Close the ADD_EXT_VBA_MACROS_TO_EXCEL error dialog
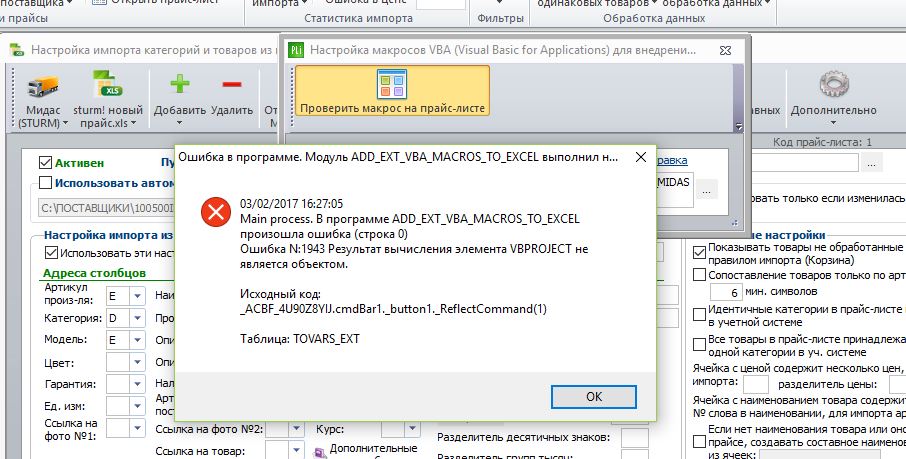The height and width of the screenshot is (459, 906). (641, 157)
